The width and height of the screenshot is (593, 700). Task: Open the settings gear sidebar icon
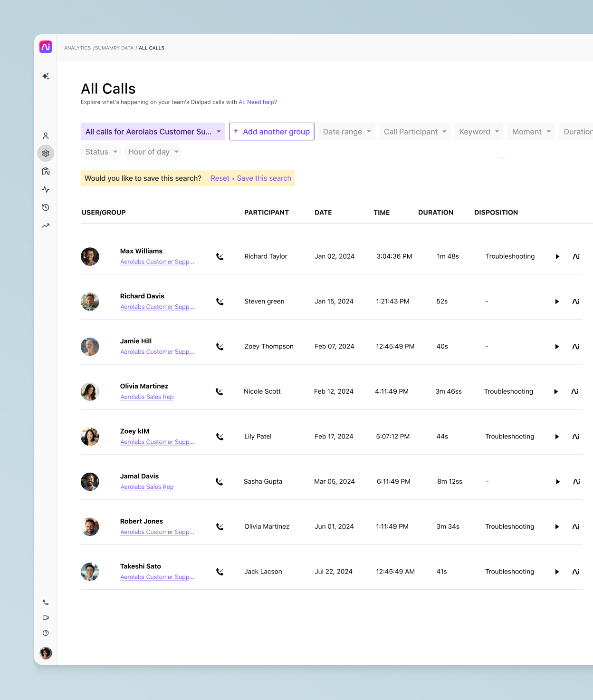(x=46, y=153)
